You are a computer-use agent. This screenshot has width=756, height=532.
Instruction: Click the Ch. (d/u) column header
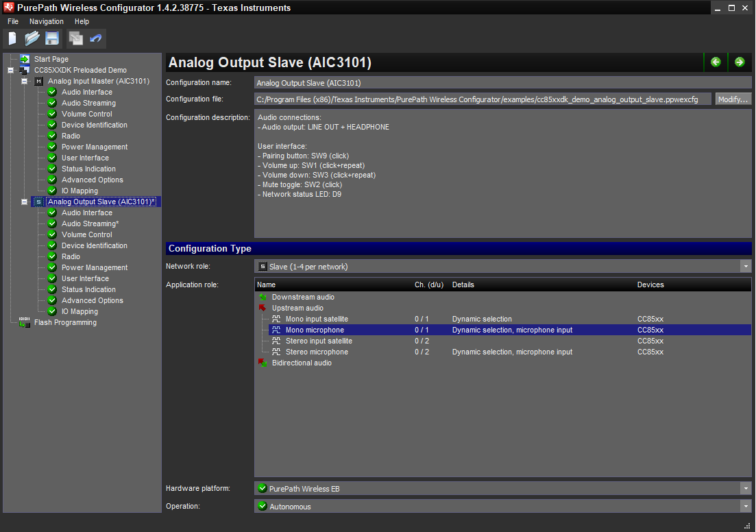(428, 285)
